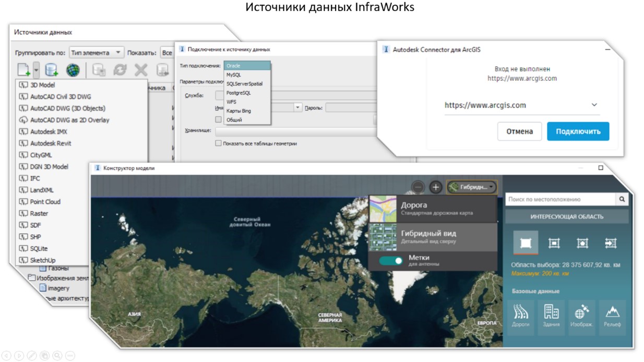Toggle the Метки labels switch
The height and width of the screenshot is (362, 644).
[391, 260]
